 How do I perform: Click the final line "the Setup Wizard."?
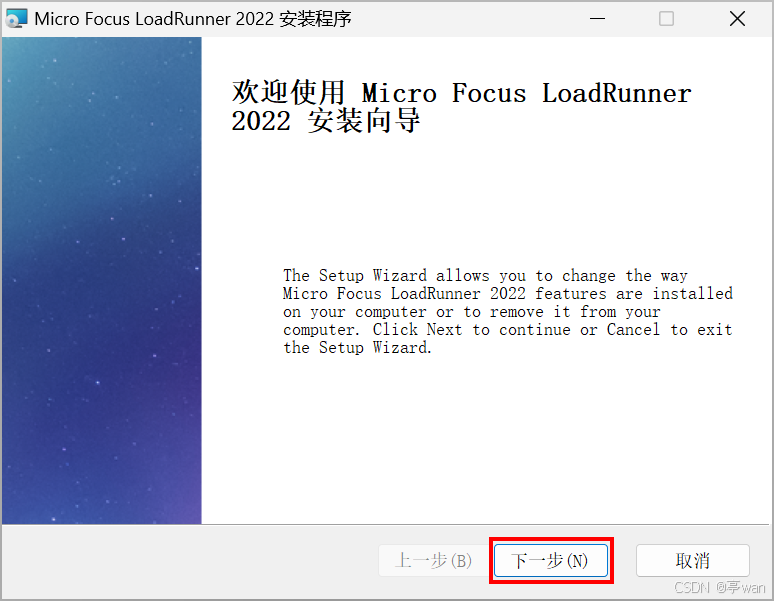[357, 347]
